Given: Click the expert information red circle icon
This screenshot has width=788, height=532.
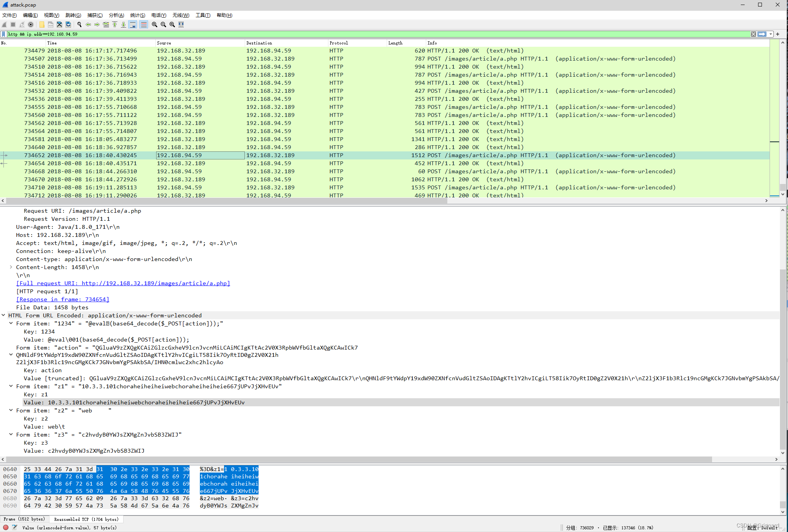Looking at the screenshot, I should 6,527.
